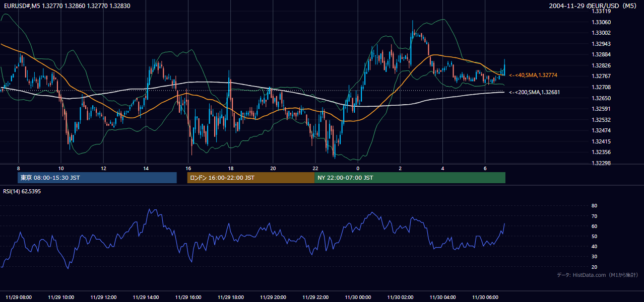Image resolution: width=644 pixels, height=302 pixels.
Task: Click the 40 SMA 1.32774 label
Action: click(533, 75)
